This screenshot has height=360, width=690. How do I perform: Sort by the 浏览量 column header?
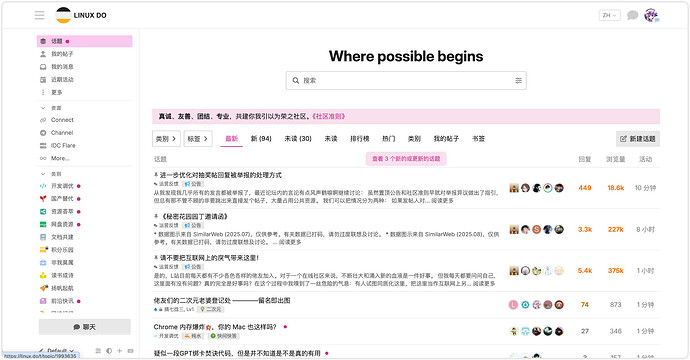click(616, 159)
